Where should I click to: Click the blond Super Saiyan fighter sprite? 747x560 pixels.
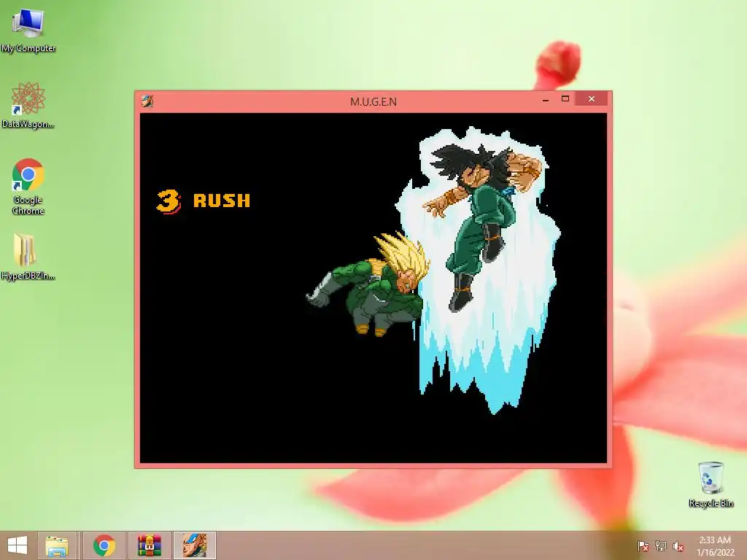[368, 284]
